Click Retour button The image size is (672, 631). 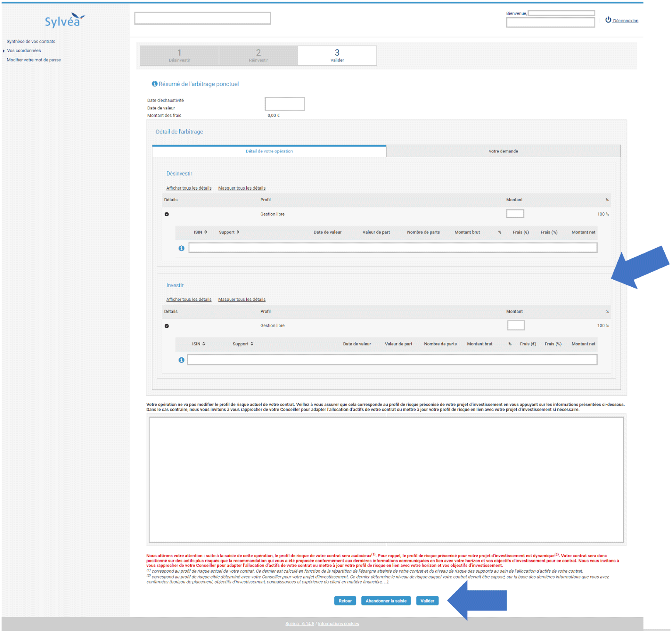[x=345, y=601]
